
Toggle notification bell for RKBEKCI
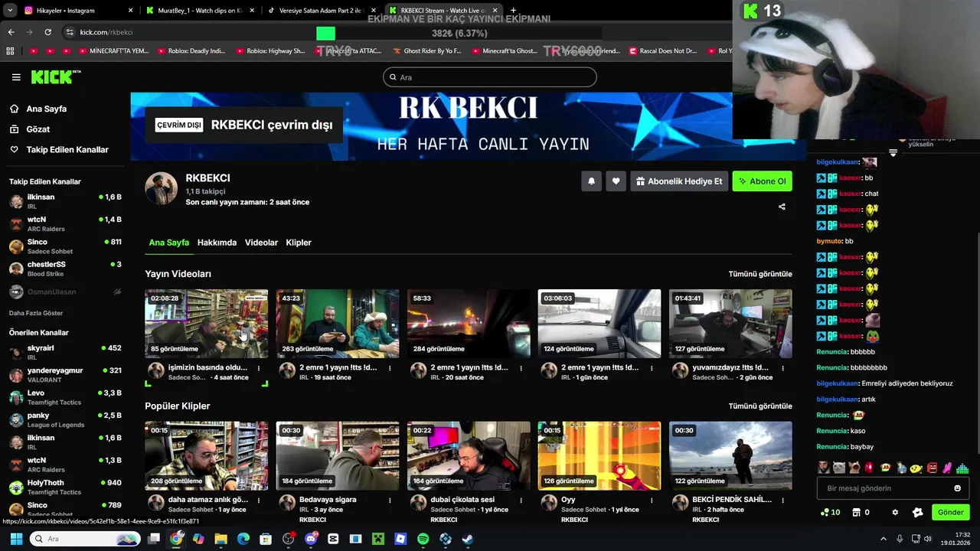591,181
